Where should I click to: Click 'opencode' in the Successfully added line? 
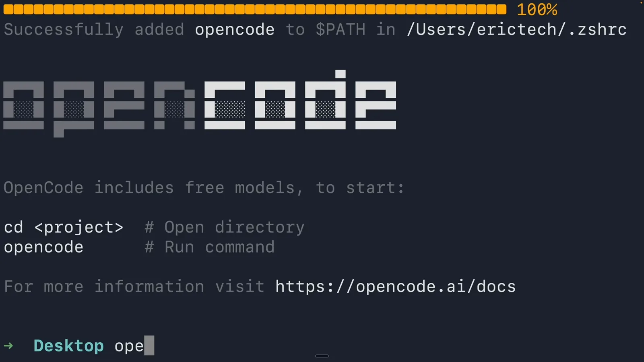click(235, 30)
